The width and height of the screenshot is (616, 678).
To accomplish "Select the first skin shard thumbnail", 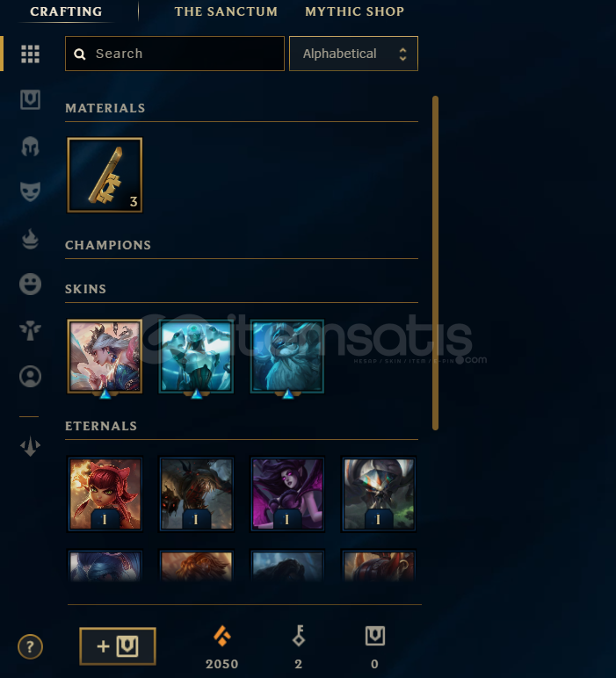I will (105, 357).
